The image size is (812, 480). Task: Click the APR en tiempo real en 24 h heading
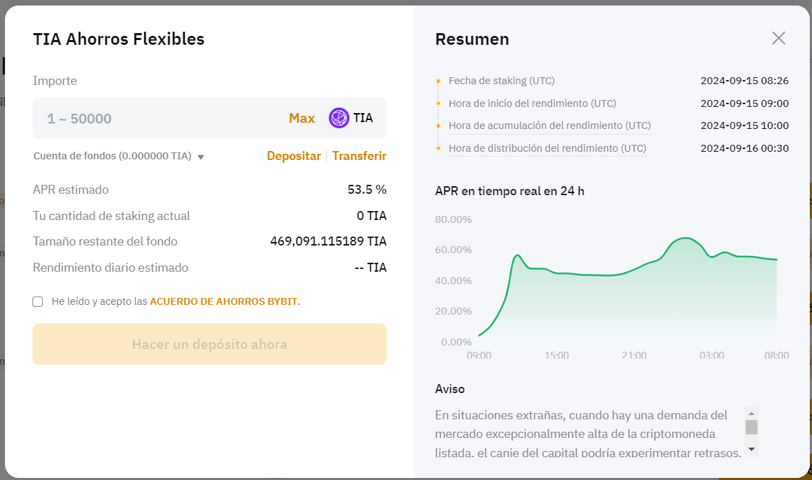click(x=510, y=191)
